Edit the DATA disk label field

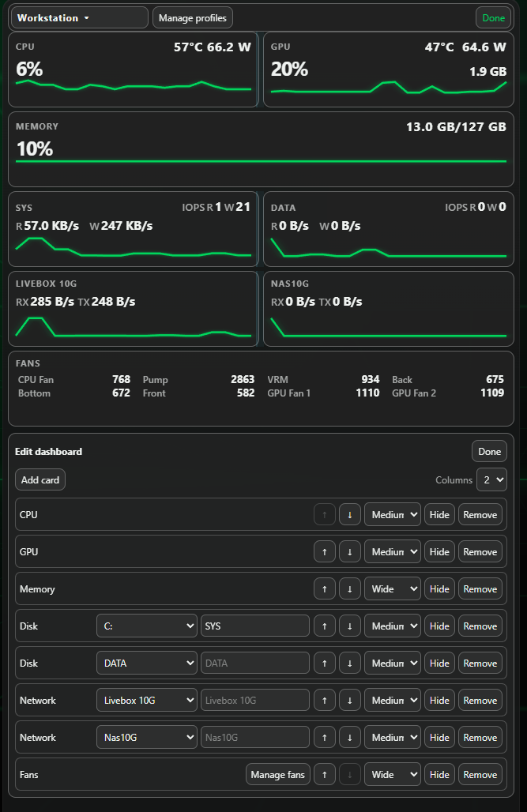pos(255,664)
